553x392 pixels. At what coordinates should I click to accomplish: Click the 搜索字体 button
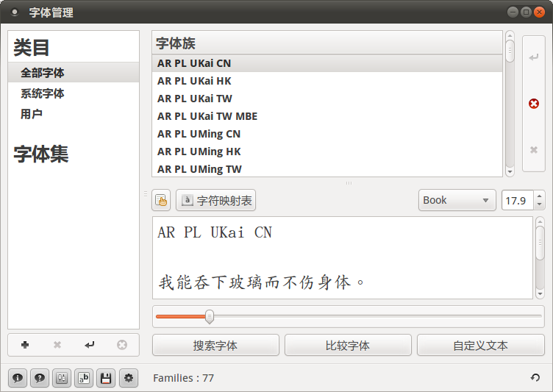click(x=215, y=345)
